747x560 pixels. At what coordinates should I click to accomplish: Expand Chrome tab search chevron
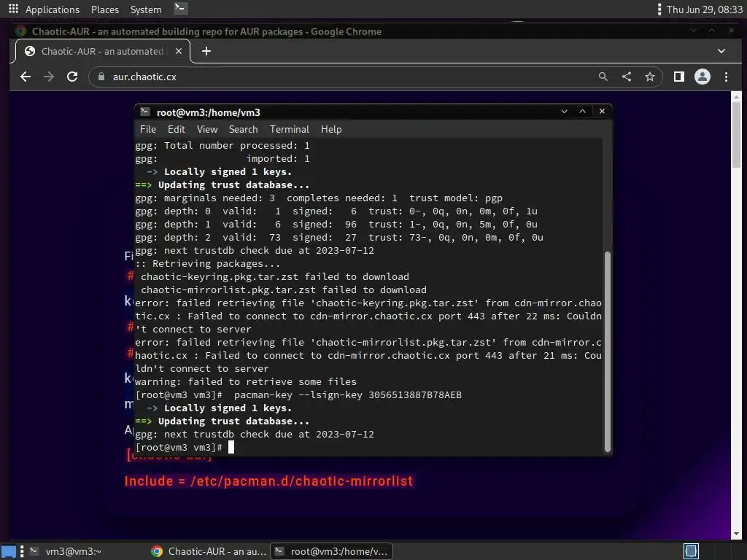721,51
